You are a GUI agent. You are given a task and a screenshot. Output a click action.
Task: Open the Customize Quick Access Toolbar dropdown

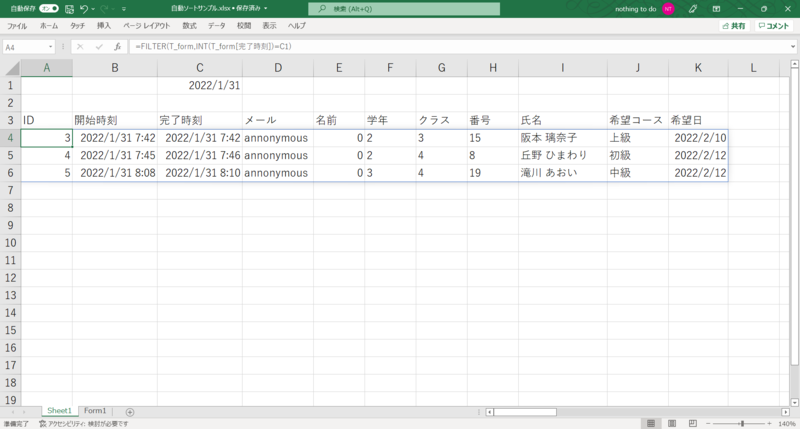point(124,9)
